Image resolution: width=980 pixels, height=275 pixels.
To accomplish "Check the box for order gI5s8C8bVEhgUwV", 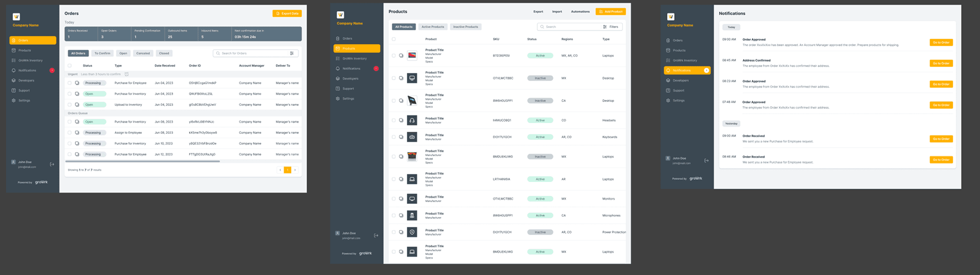I will coord(70,105).
